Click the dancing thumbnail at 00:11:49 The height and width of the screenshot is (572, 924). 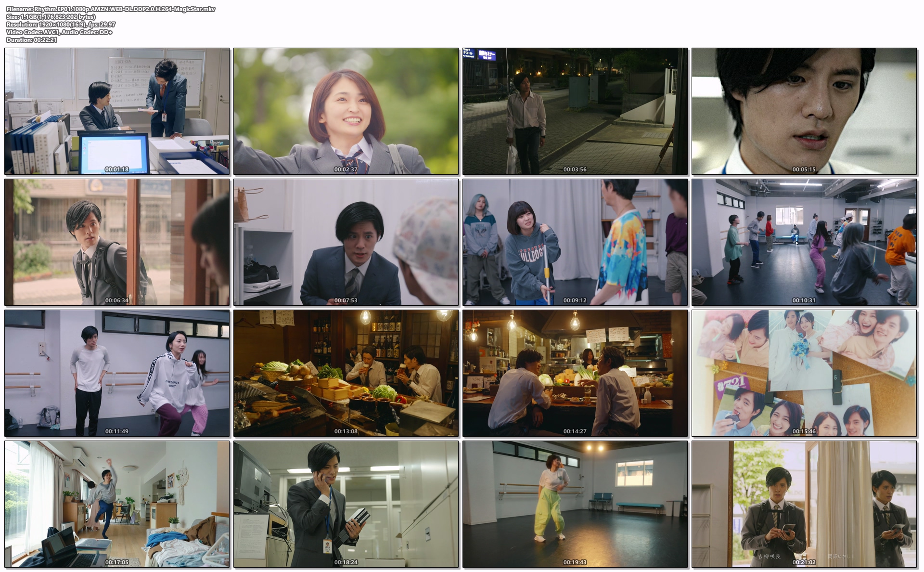click(117, 373)
